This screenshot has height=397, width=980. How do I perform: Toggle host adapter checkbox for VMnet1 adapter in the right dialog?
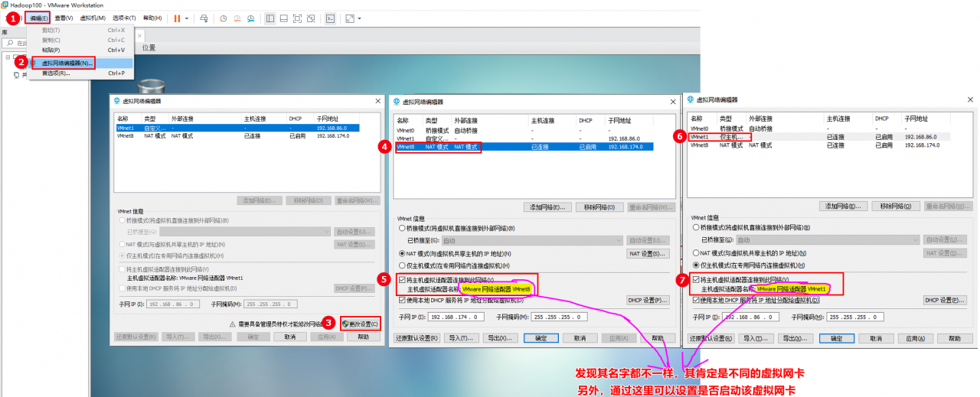tap(696, 280)
